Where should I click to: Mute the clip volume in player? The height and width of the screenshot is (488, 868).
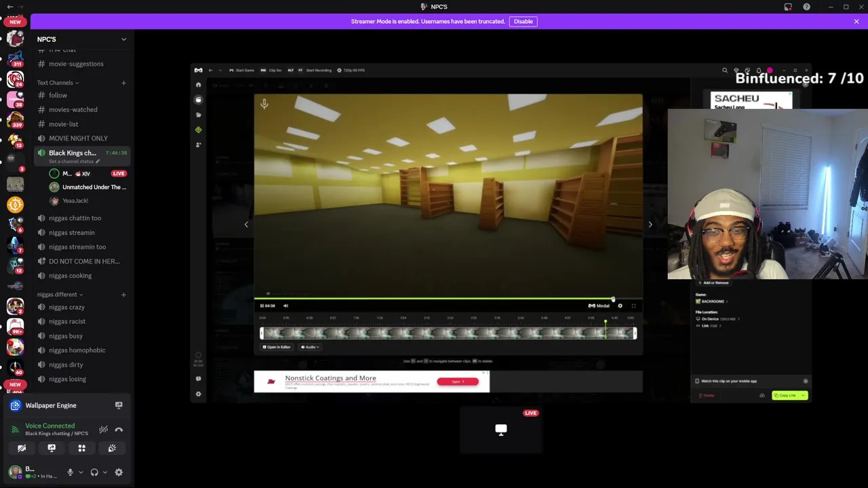(x=285, y=306)
